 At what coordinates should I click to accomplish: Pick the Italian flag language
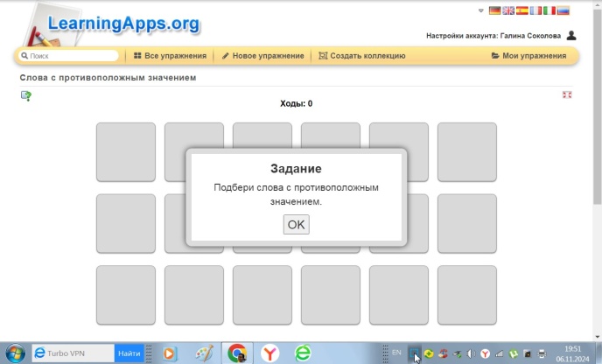click(x=549, y=10)
